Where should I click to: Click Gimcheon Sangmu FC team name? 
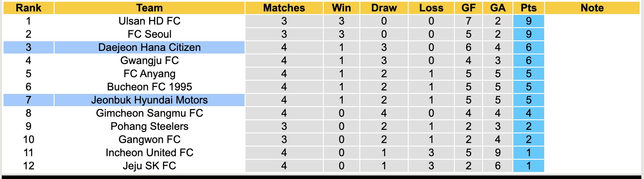(150, 113)
